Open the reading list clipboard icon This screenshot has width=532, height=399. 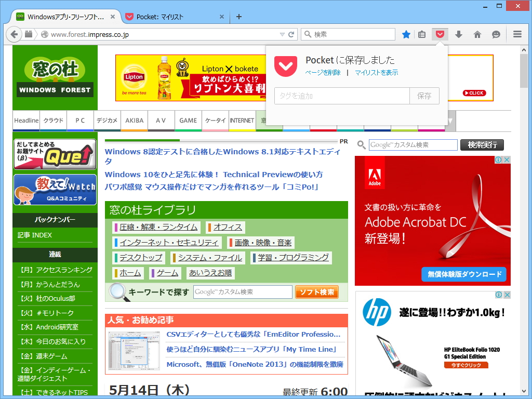coord(421,34)
